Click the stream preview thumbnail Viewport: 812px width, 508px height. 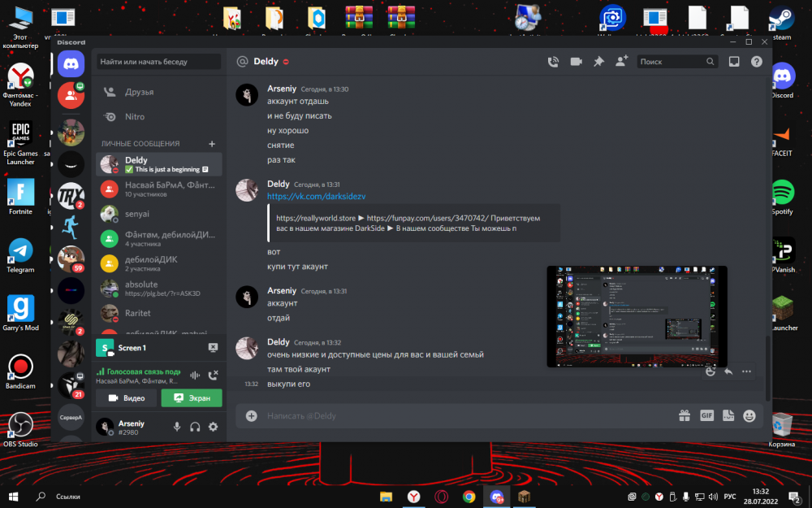tap(637, 316)
